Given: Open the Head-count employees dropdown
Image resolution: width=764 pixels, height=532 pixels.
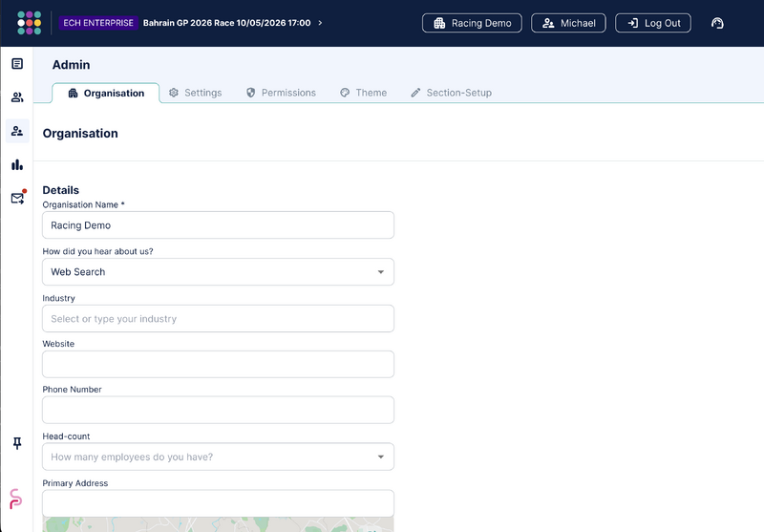Looking at the screenshot, I should coord(218,457).
